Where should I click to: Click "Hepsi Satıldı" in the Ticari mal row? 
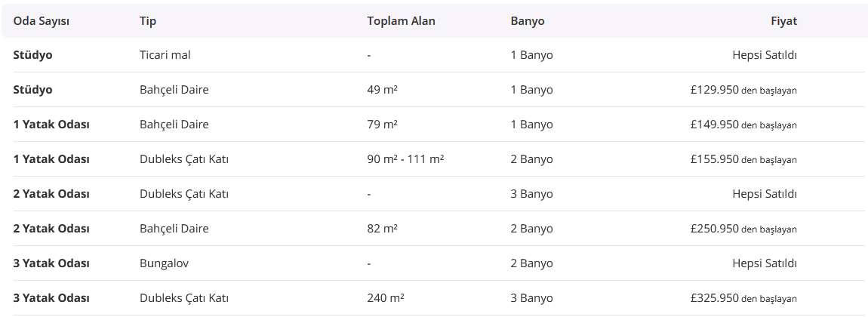(765, 55)
